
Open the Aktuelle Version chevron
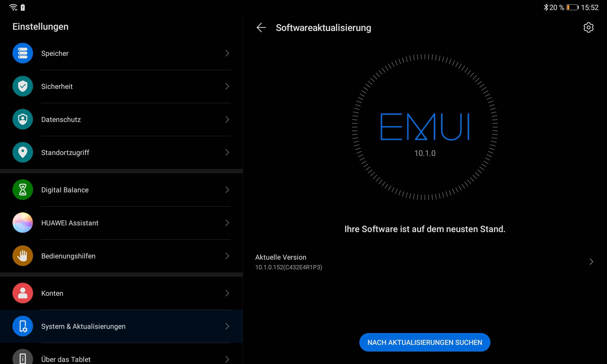(x=591, y=262)
